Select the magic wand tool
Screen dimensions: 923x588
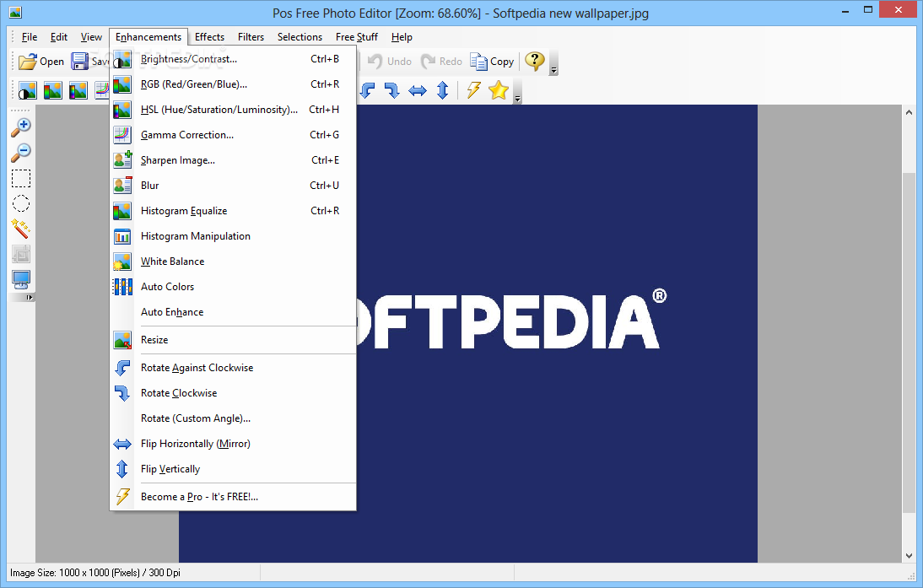21,229
